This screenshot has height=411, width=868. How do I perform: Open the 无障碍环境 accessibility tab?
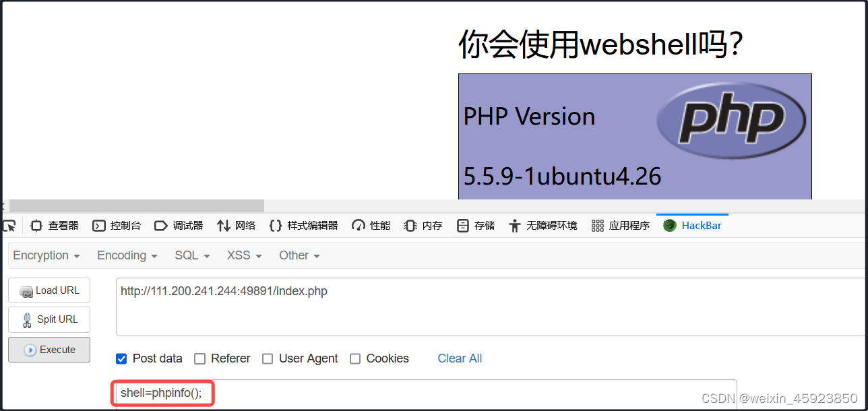pyautogui.click(x=543, y=226)
